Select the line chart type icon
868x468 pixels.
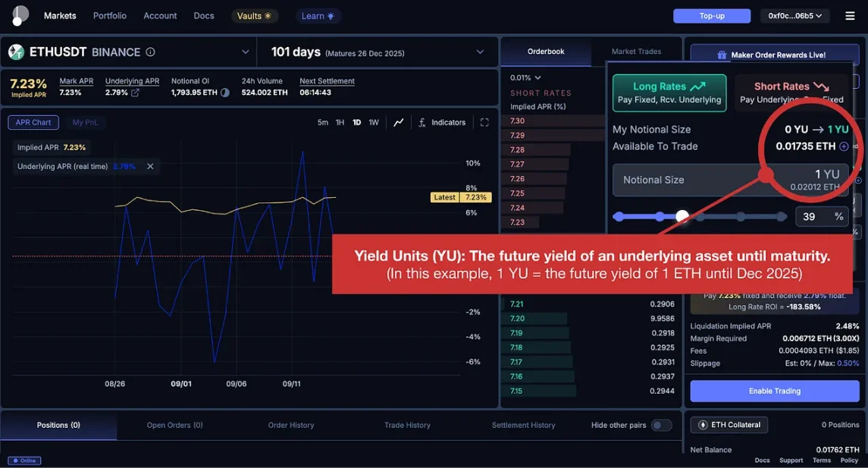coord(399,122)
